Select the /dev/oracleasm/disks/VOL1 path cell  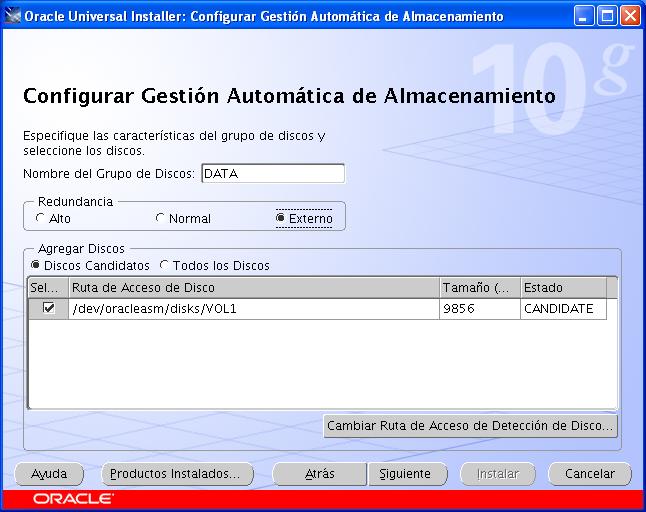pyautogui.click(x=254, y=309)
